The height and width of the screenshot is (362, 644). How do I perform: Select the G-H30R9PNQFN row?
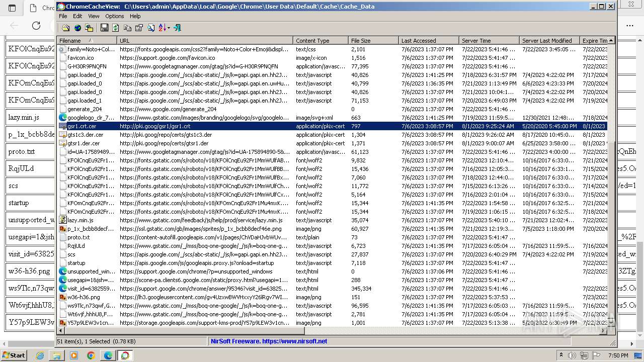tap(332, 66)
